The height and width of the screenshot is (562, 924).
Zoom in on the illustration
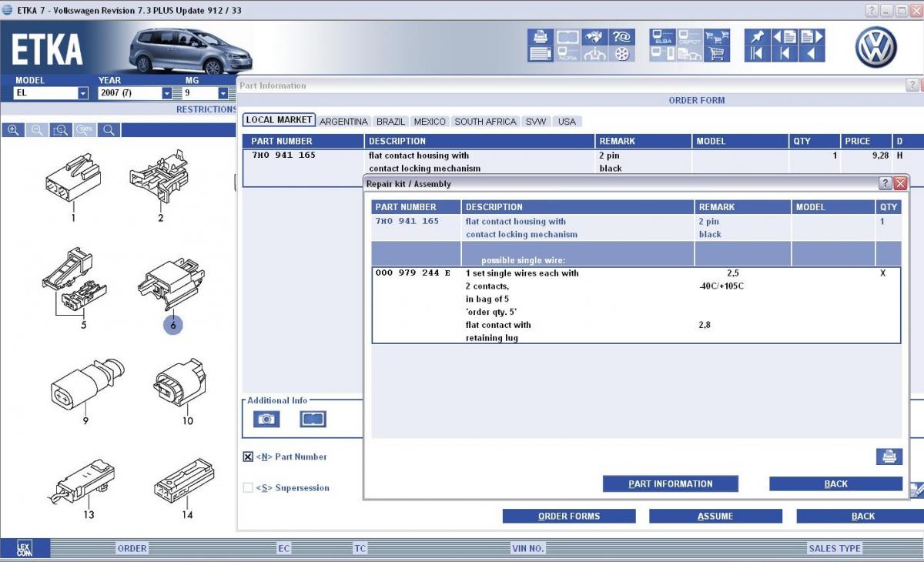point(13,130)
